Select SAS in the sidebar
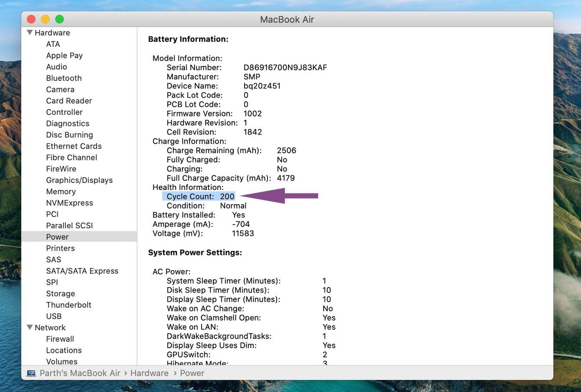 [x=53, y=259]
